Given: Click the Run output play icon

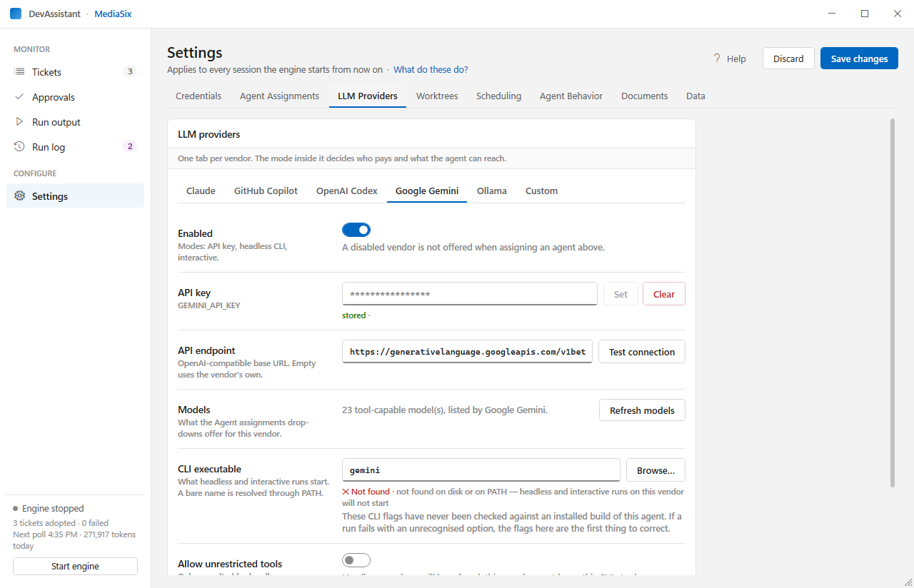Looking at the screenshot, I should coord(19,122).
